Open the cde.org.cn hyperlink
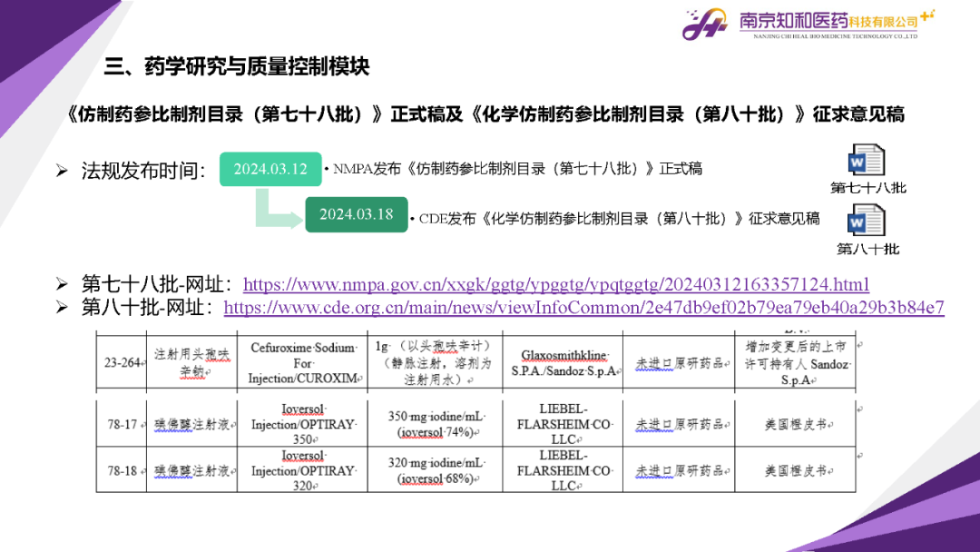Viewport: 980px width, 552px height. (583, 308)
